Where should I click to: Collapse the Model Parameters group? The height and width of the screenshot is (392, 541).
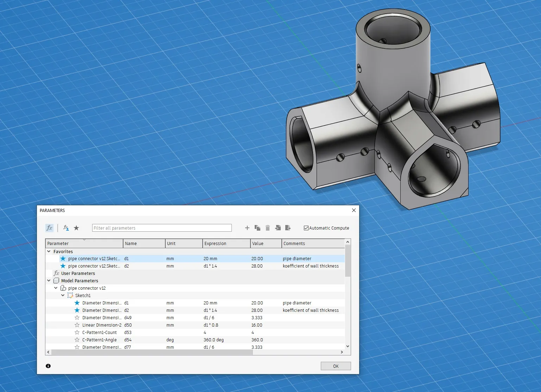pos(49,281)
